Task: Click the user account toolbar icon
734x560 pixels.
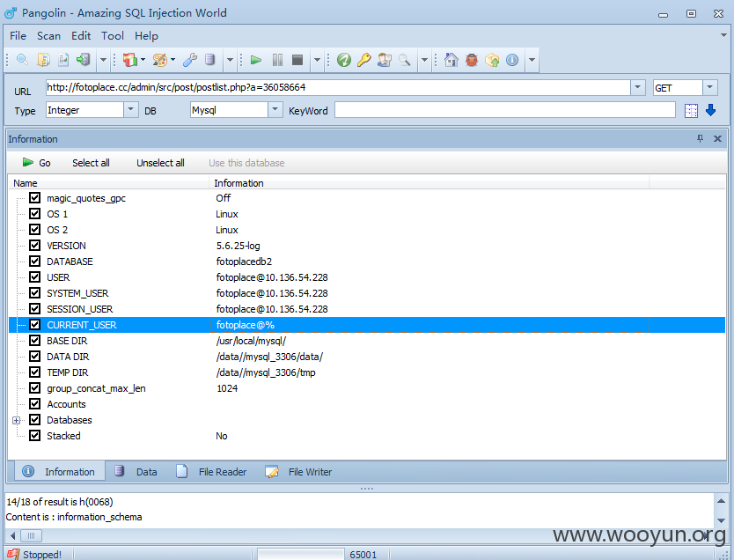Action: tap(385, 60)
